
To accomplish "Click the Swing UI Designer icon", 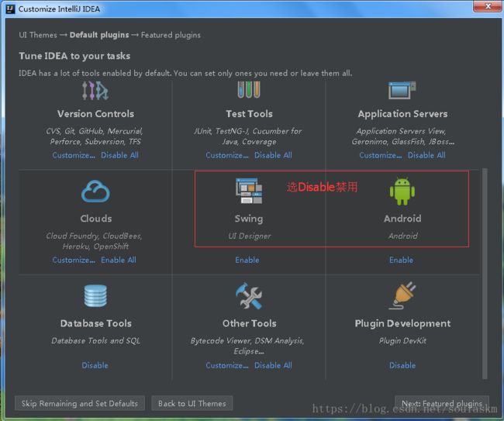I will point(249,191).
